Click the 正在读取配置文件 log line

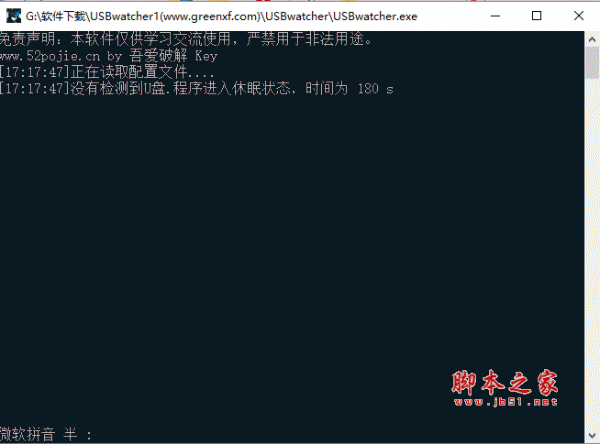[106, 72]
